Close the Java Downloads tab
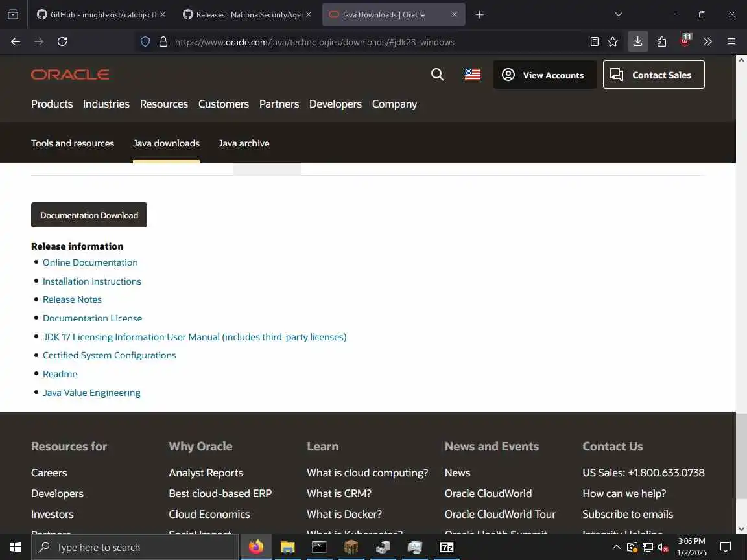This screenshot has width=747, height=560. click(x=455, y=15)
